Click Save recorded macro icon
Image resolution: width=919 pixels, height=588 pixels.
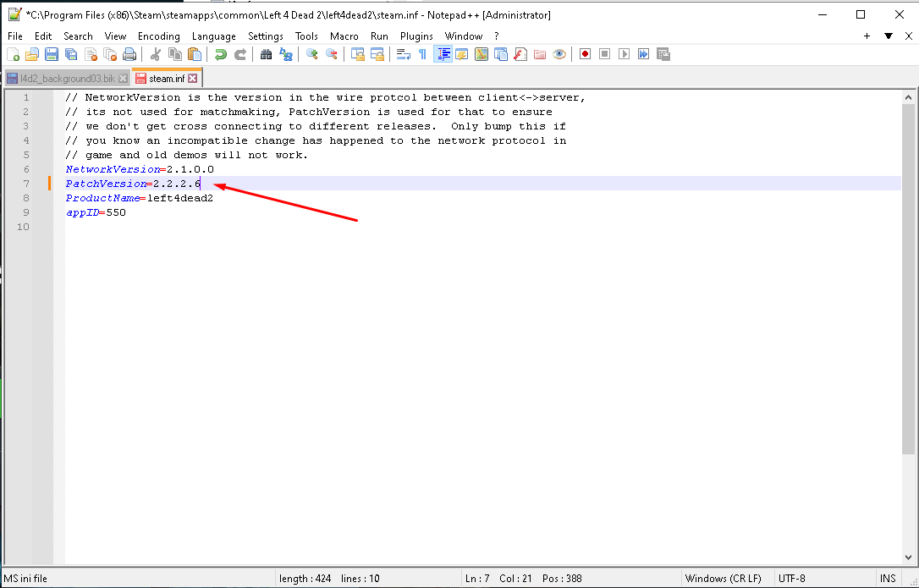coord(663,54)
